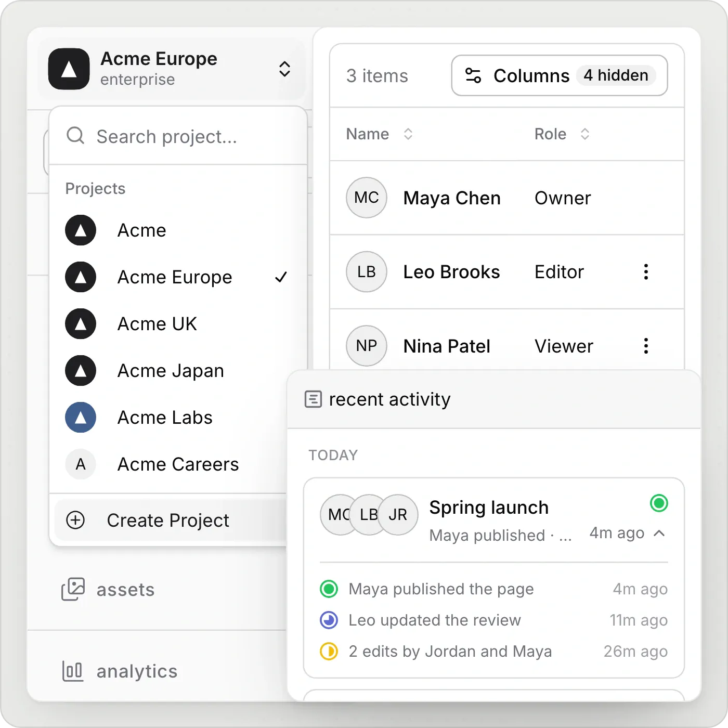Switch to the Acme UK project
Image resolution: width=728 pixels, height=728 pixels.
pyautogui.click(x=178, y=324)
